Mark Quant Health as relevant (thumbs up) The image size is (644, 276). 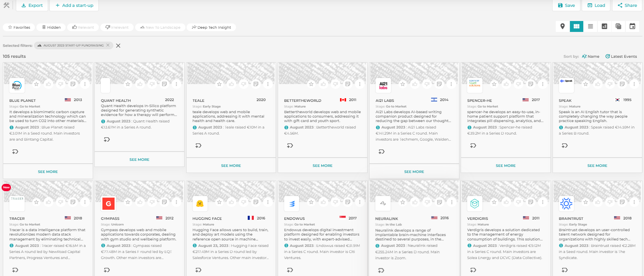coord(140,84)
